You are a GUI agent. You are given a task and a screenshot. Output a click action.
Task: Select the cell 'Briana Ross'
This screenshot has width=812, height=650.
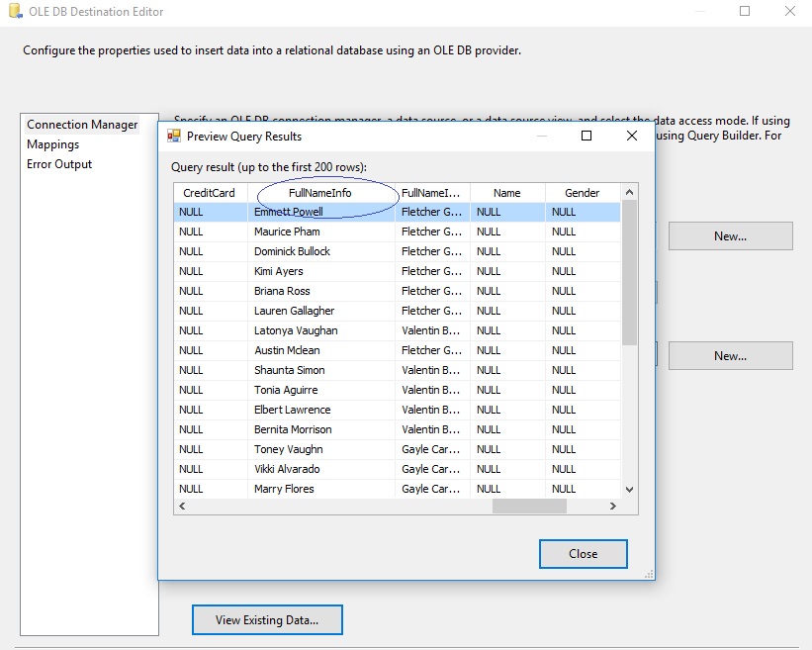click(321, 291)
